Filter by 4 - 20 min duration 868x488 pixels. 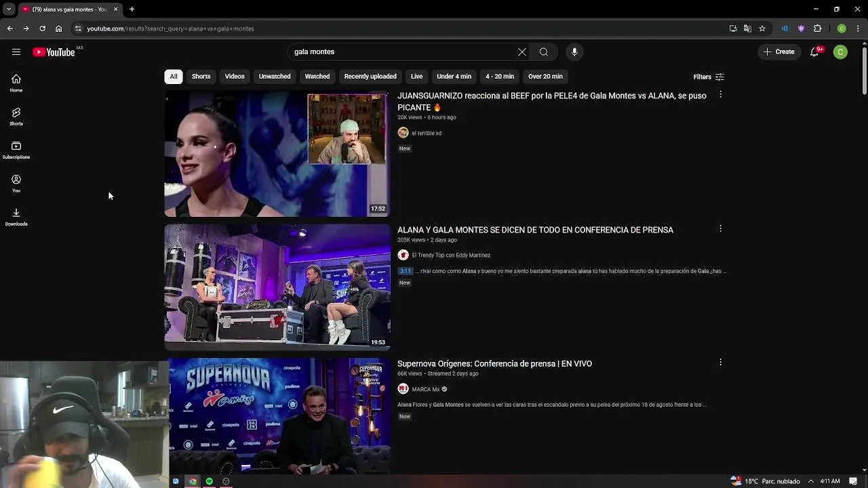tap(500, 77)
